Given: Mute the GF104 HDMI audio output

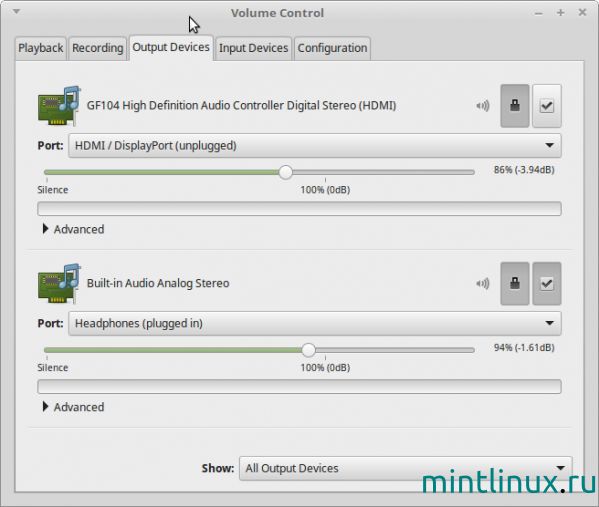Looking at the screenshot, I should [483, 106].
